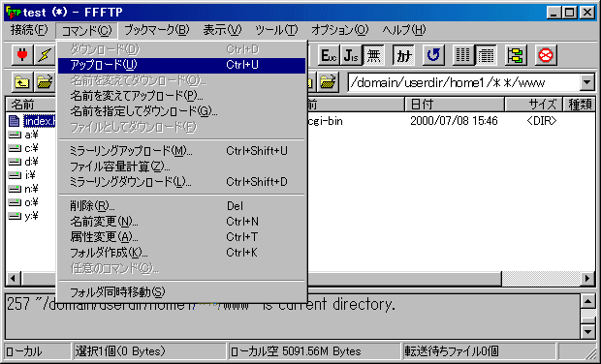Switch to detailed list view icon
This screenshot has width=601, height=364.
click(x=486, y=55)
